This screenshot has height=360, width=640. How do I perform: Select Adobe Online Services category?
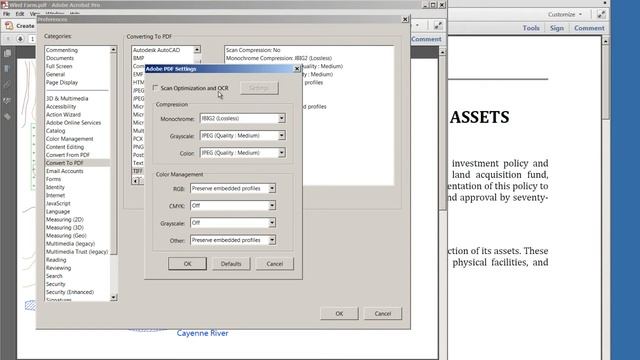click(73, 123)
